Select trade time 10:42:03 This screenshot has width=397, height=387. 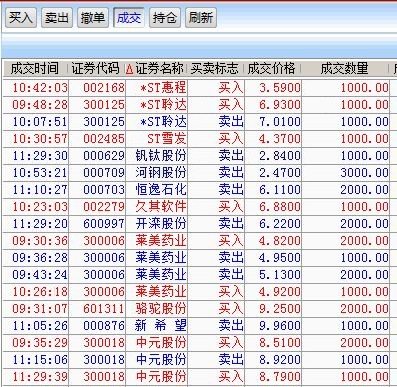(x=40, y=88)
